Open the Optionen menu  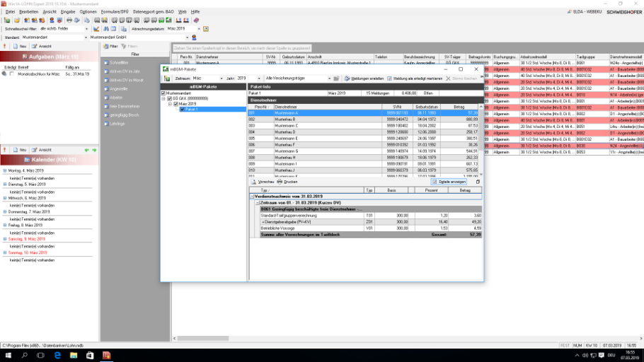click(x=88, y=12)
